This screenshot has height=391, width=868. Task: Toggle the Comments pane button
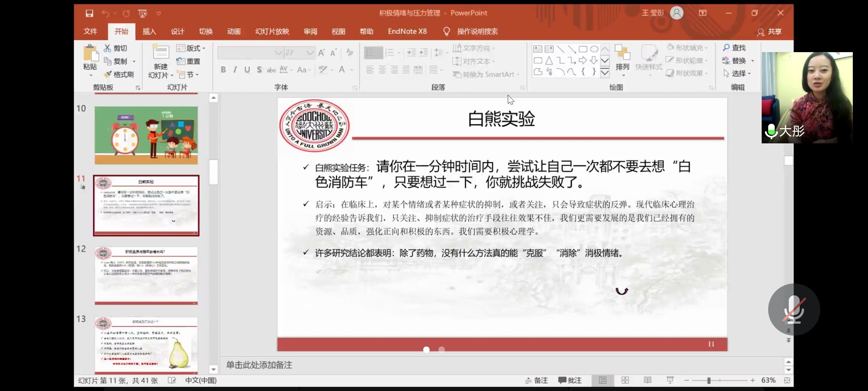tap(570, 380)
